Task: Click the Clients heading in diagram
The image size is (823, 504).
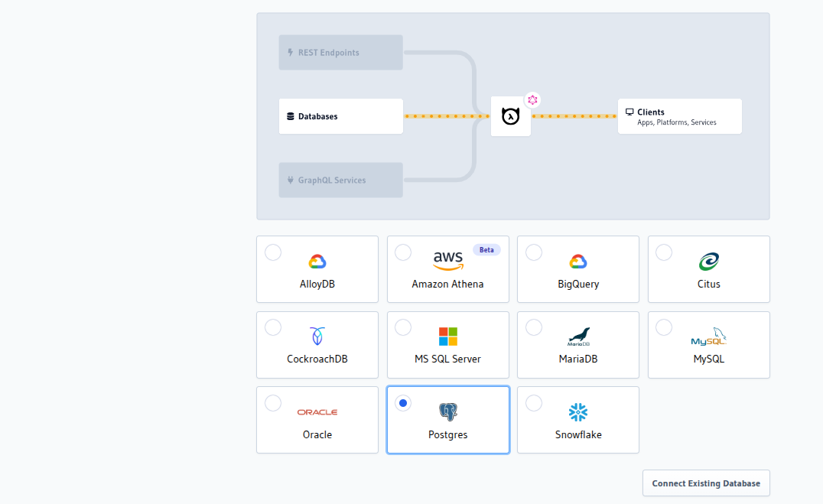Action: [x=651, y=112]
